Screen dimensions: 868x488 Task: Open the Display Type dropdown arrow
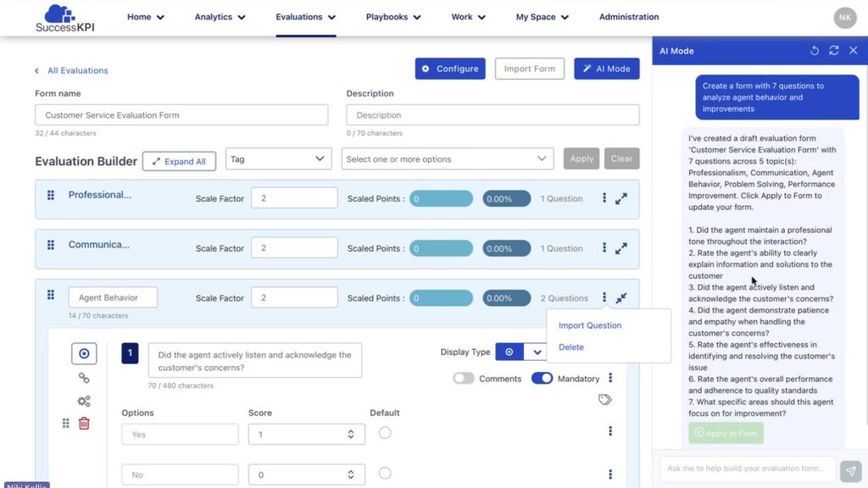point(537,352)
